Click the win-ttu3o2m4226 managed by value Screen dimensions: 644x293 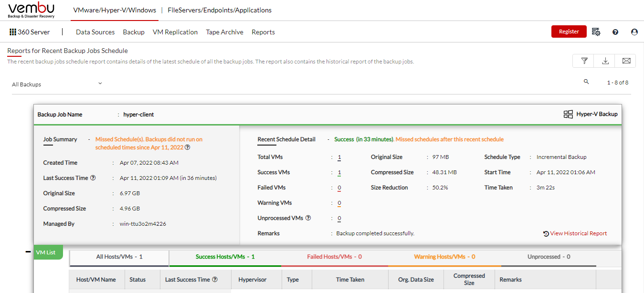(143, 224)
